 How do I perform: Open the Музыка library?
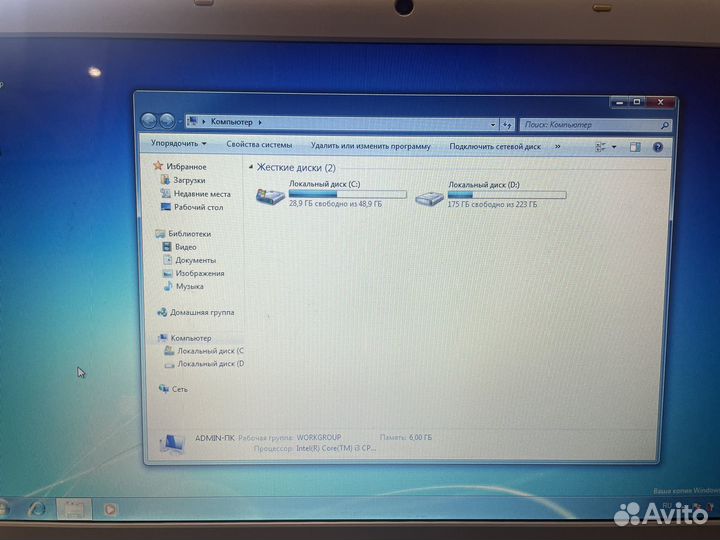(189, 286)
